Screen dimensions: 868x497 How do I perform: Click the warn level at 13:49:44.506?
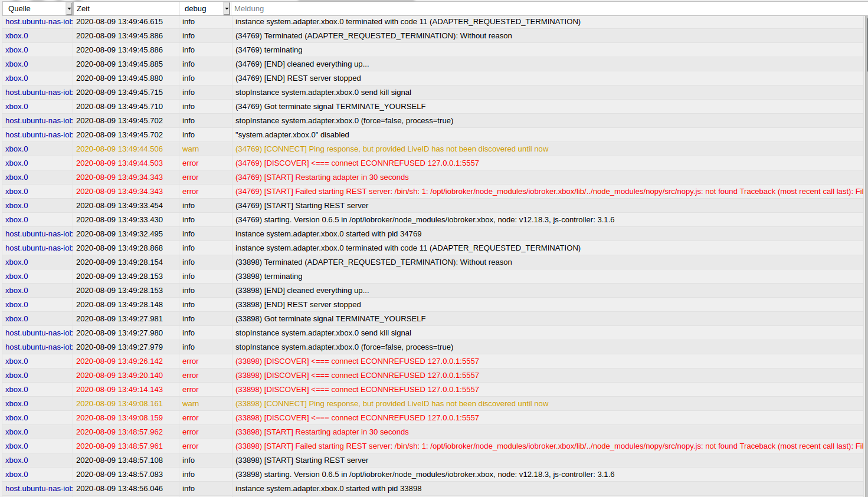[191, 149]
